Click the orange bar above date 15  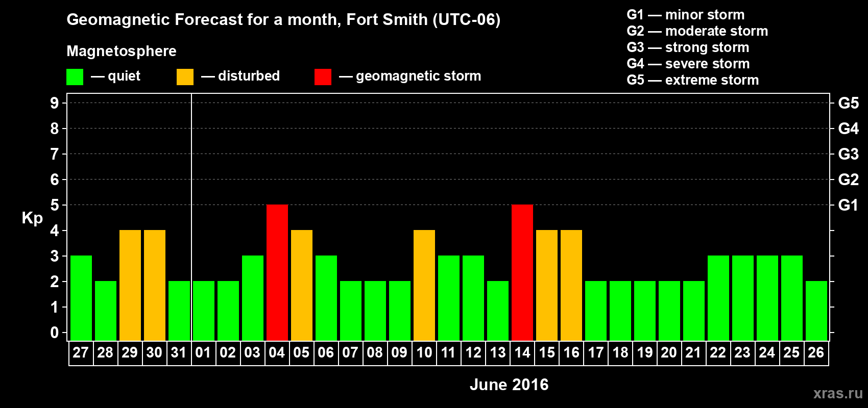click(547, 285)
